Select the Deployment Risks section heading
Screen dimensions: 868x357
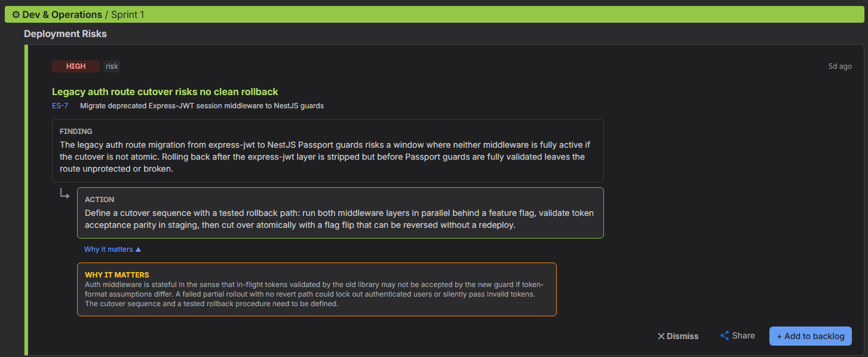(x=65, y=33)
